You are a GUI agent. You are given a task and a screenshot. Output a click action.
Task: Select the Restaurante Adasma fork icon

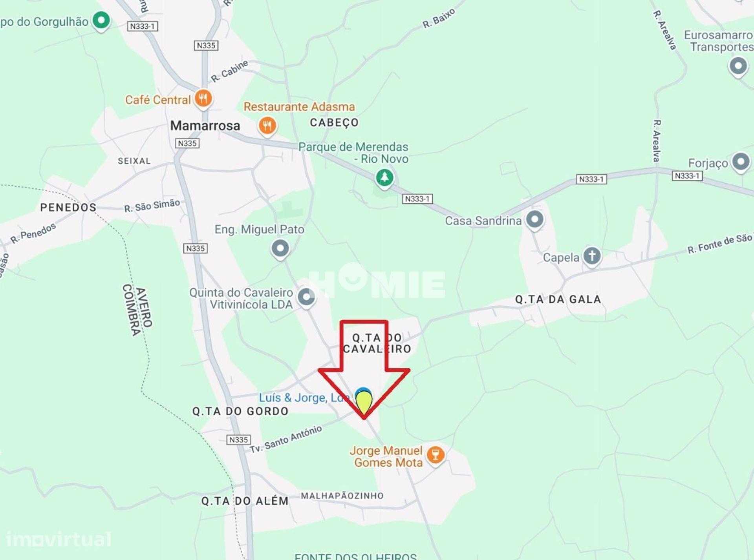click(x=267, y=126)
